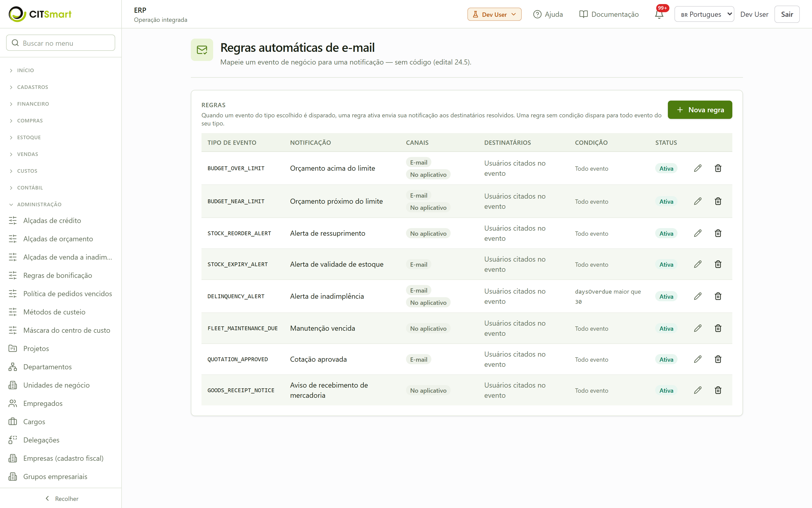
Task: Open the Ajuda link
Action: [x=548, y=14]
